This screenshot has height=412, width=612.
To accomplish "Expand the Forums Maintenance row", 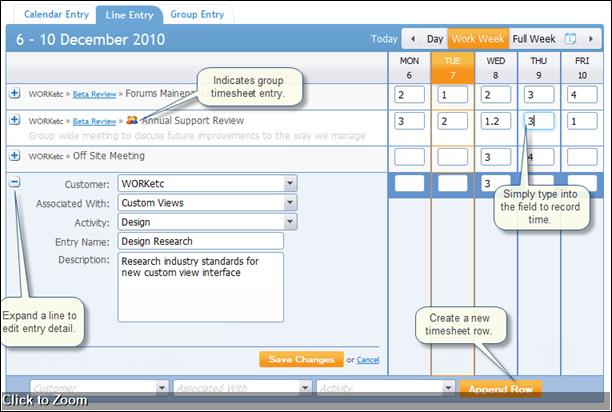I will coord(15,94).
